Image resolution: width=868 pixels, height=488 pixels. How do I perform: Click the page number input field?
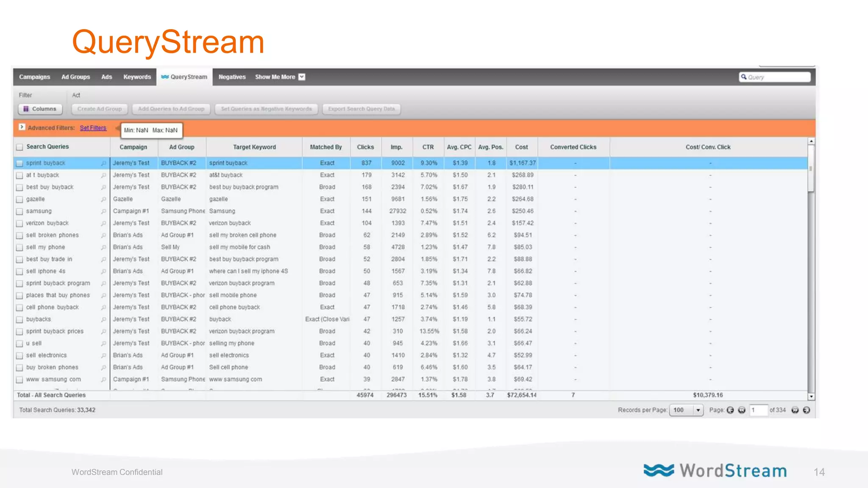pyautogui.click(x=759, y=410)
